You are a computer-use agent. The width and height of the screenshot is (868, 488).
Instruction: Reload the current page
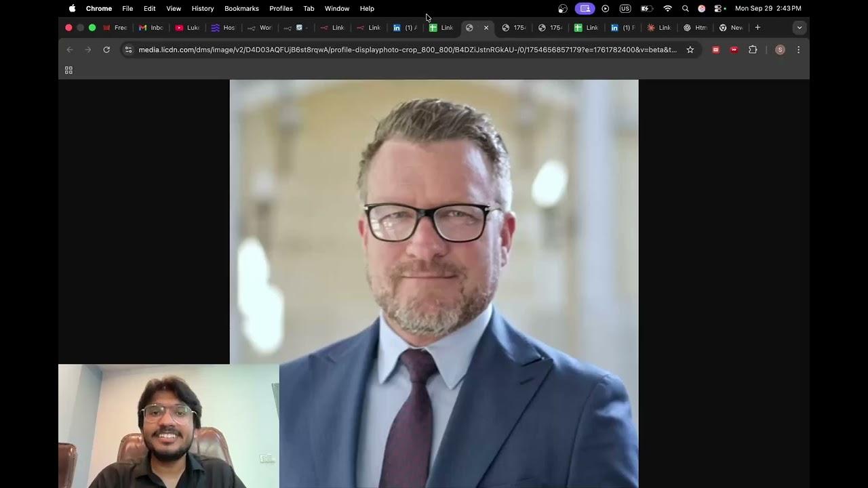click(x=106, y=49)
